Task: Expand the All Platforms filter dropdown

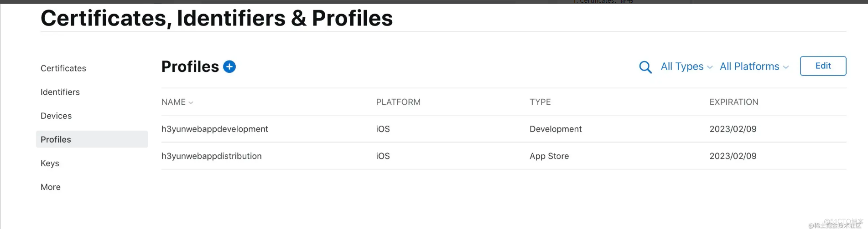Action: point(754,66)
